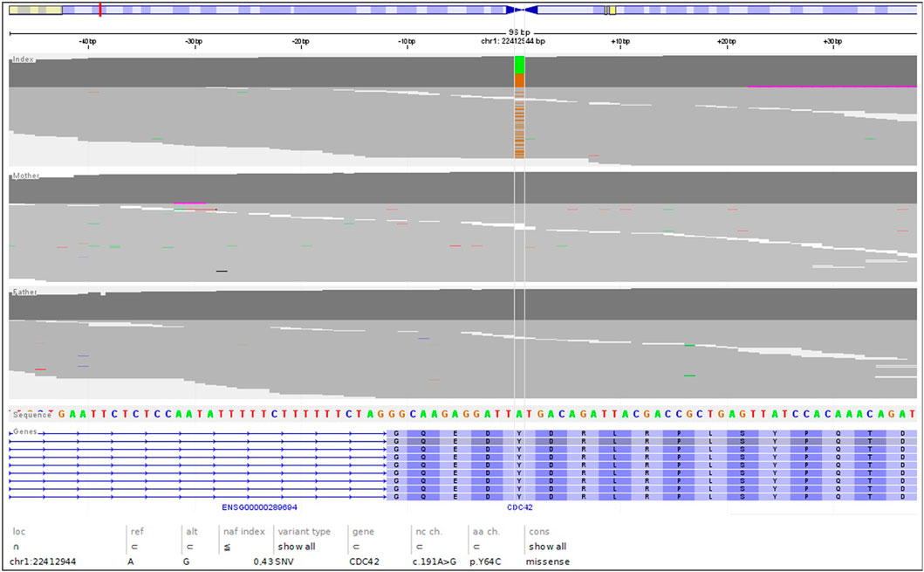Click the +20 bp ruler tick label

point(727,41)
